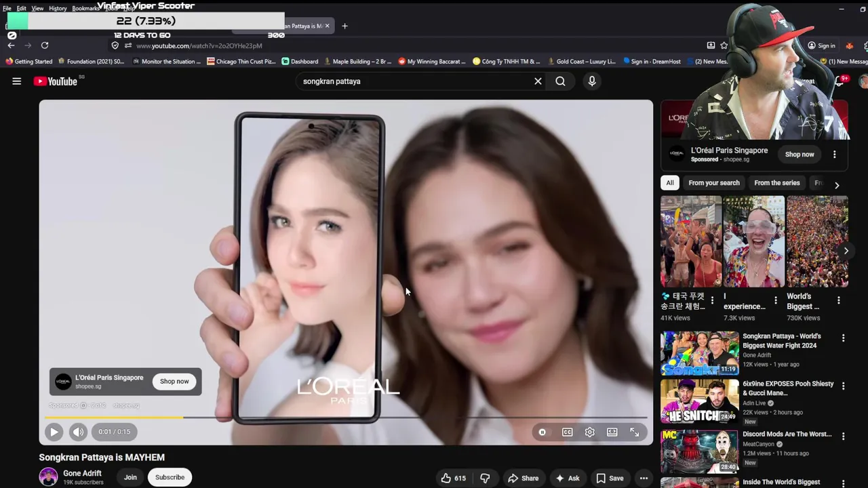
Task: Like the video with 615 likes
Action: point(454,478)
